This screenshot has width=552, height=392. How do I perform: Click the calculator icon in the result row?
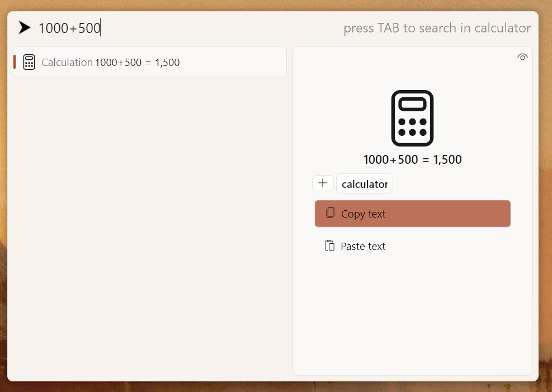click(29, 62)
